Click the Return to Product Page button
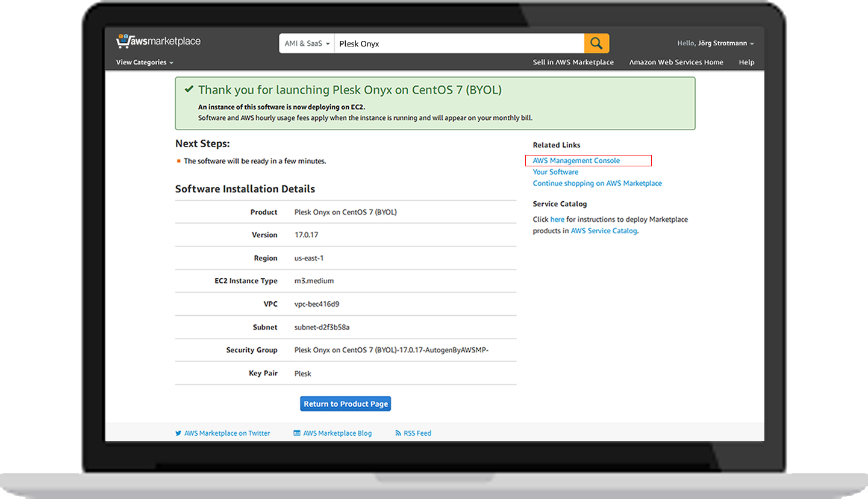This screenshot has height=499, width=868. coord(346,404)
